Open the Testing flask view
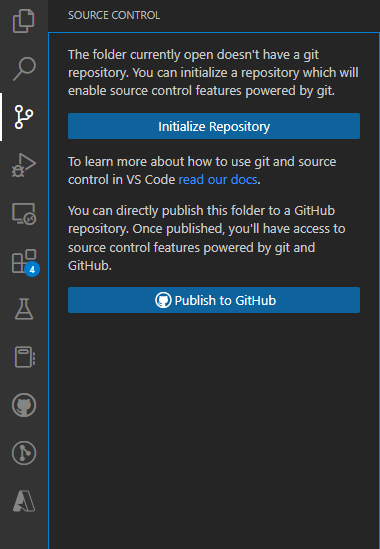This screenshot has width=380, height=549. coord(24,309)
